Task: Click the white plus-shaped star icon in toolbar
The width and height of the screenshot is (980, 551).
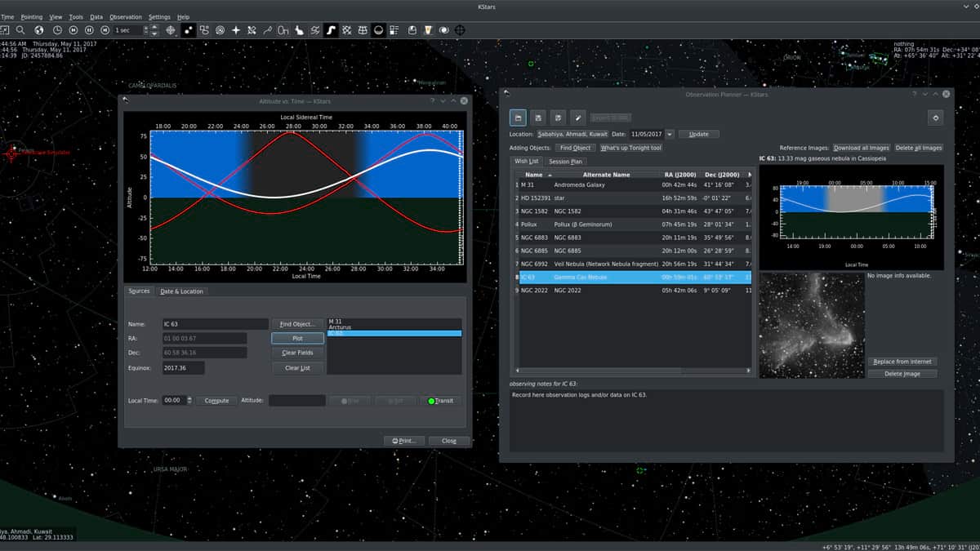Action: (236, 30)
